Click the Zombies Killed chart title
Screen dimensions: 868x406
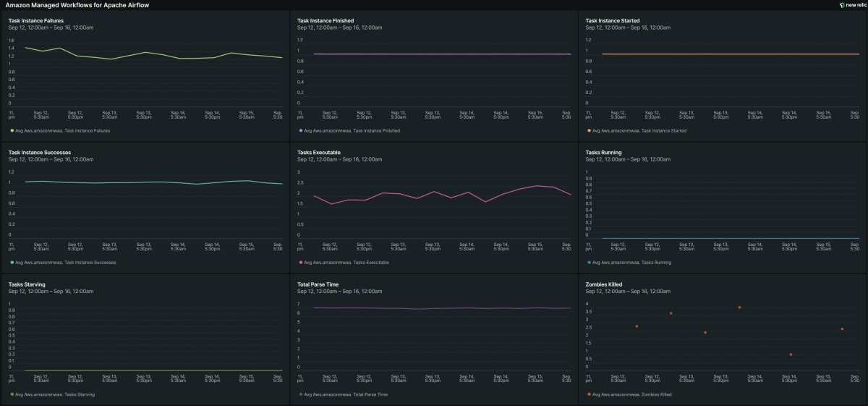click(x=603, y=284)
